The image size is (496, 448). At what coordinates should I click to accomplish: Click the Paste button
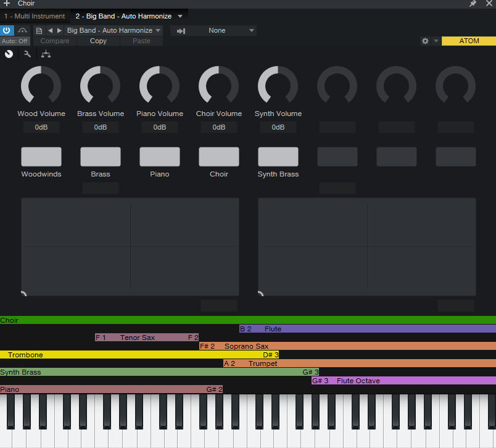pos(141,41)
